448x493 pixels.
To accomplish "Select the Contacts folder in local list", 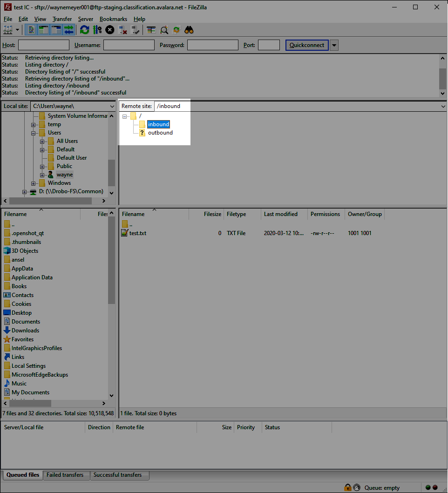I will [23, 295].
